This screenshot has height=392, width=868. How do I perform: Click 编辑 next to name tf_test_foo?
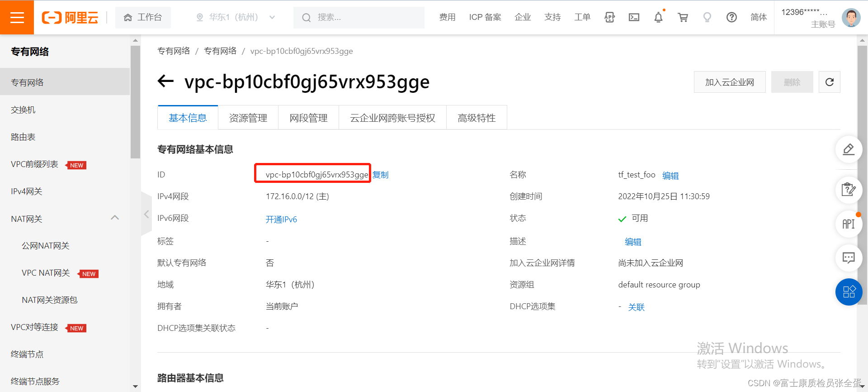(670, 176)
